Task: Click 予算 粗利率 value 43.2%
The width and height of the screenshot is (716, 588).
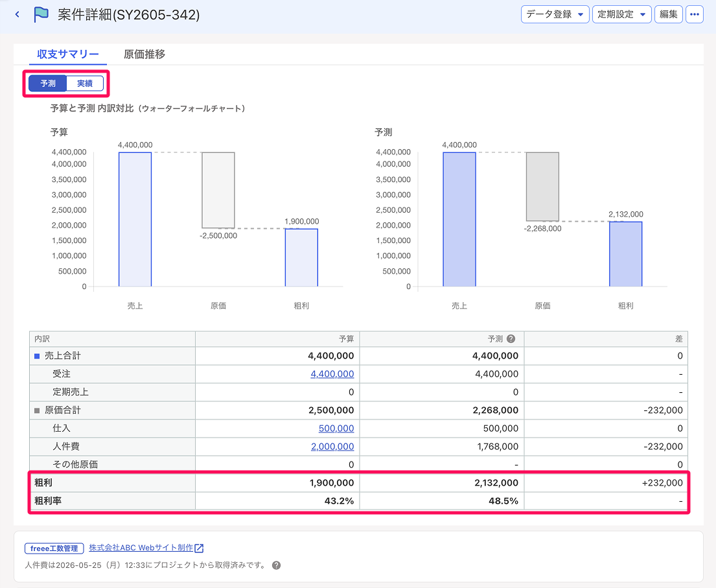Action: 339,501
